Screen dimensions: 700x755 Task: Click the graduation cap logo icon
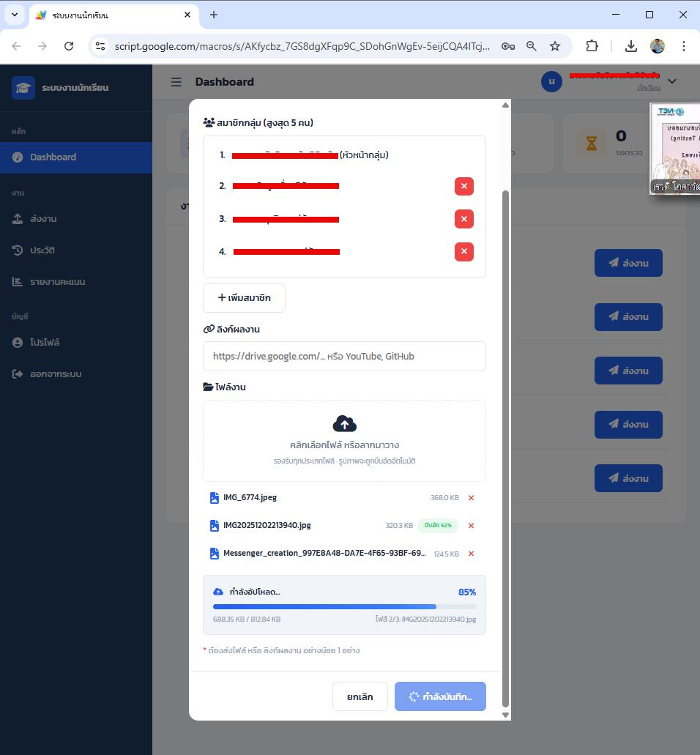click(23, 88)
